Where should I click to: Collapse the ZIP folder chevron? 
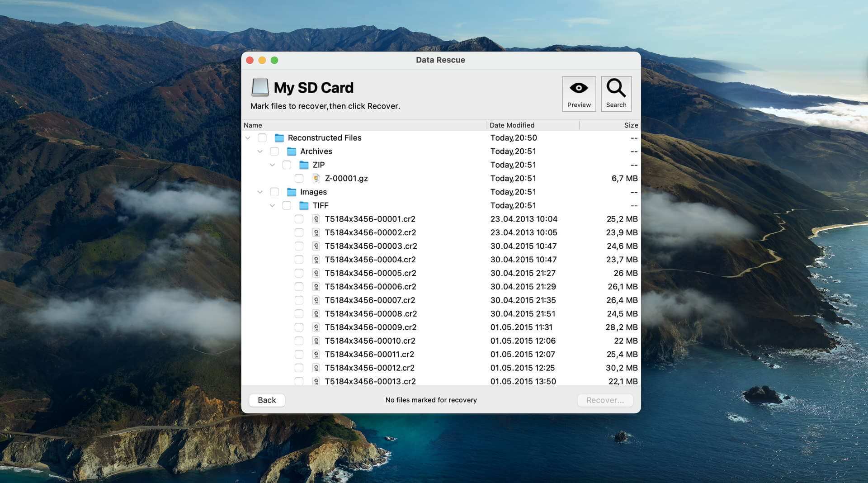coord(272,165)
